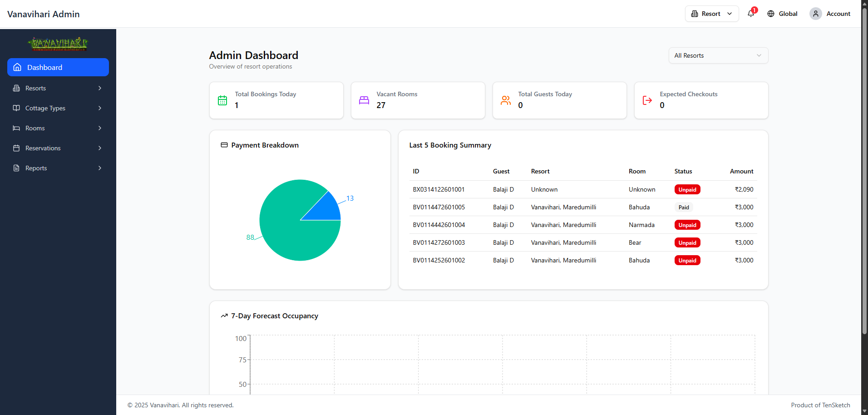Viewport: 868px width, 415px height.
Task: Click the Unpaid badge for BX0314122601001
Action: pos(687,190)
